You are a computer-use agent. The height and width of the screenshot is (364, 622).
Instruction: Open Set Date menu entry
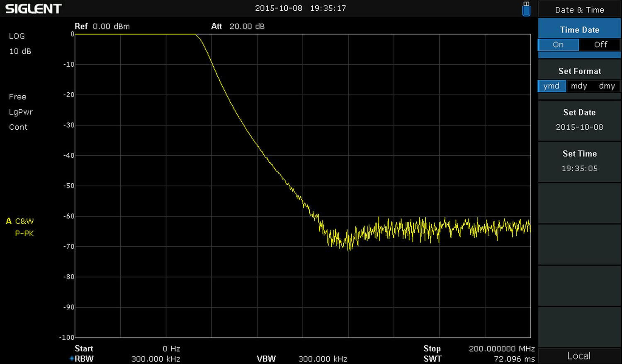(x=579, y=120)
